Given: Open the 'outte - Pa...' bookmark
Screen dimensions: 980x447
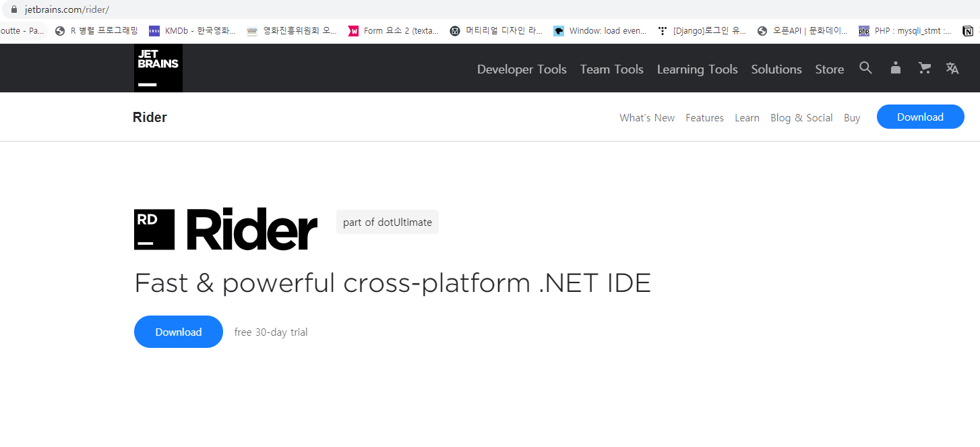Looking at the screenshot, I should [22, 30].
